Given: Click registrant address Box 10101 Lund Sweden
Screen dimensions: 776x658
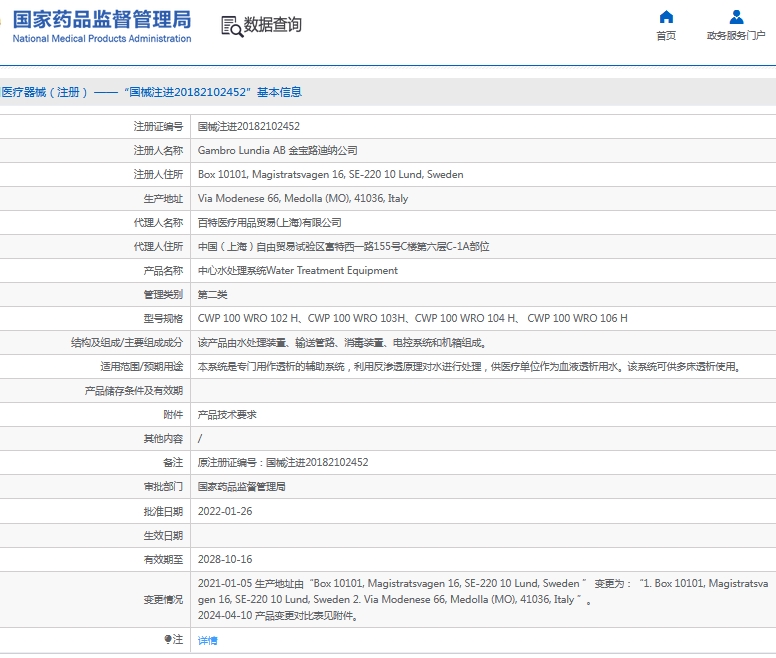Looking at the screenshot, I should point(331,174).
